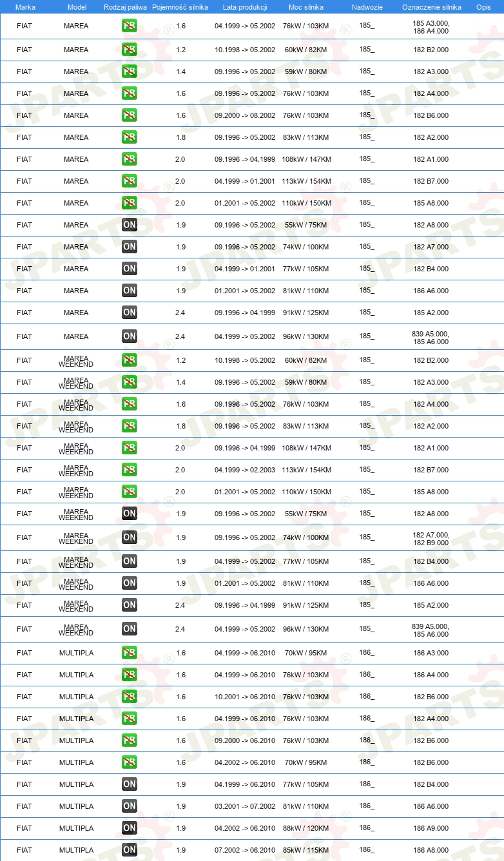Screen dimensions: 504x861
Task: Click ON icon in MULTIPLA 77kW / 105KM row
Action: tap(130, 784)
